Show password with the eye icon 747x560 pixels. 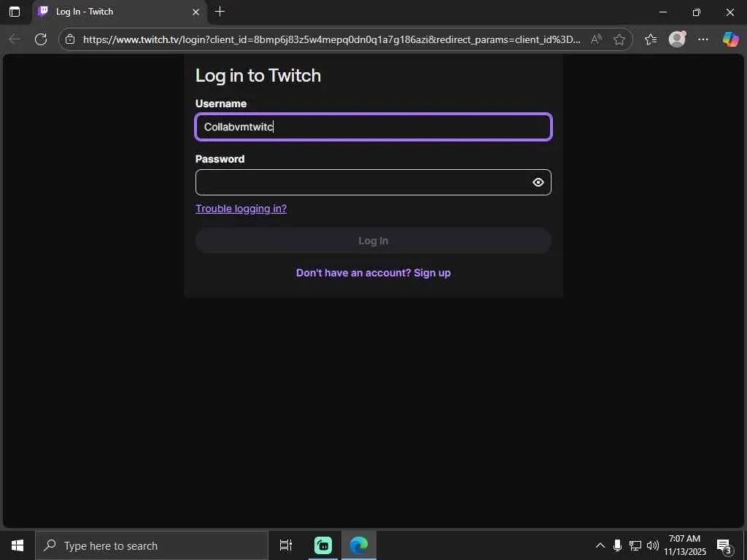click(538, 182)
